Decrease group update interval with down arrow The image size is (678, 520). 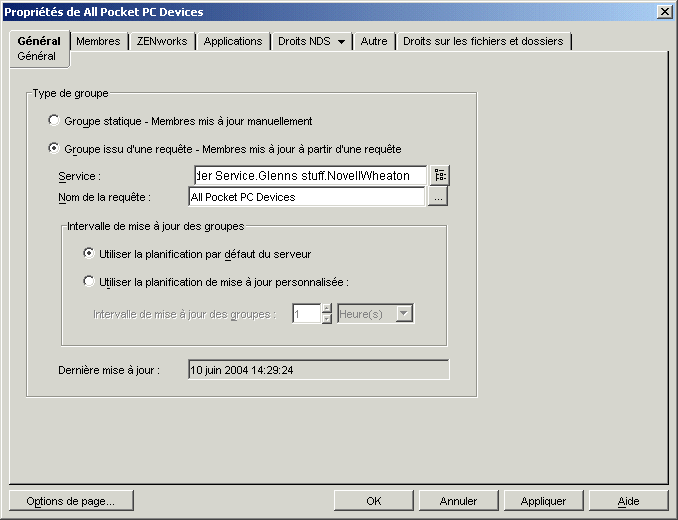(327, 319)
